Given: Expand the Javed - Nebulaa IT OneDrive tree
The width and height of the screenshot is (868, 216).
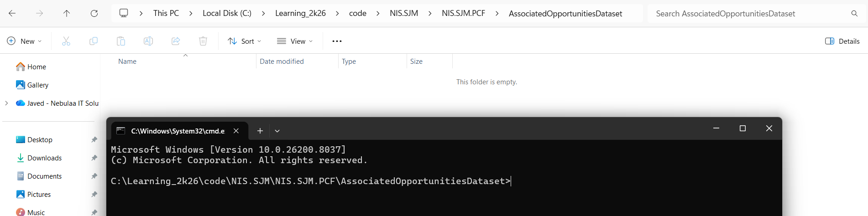Looking at the screenshot, I should (6, 103).
